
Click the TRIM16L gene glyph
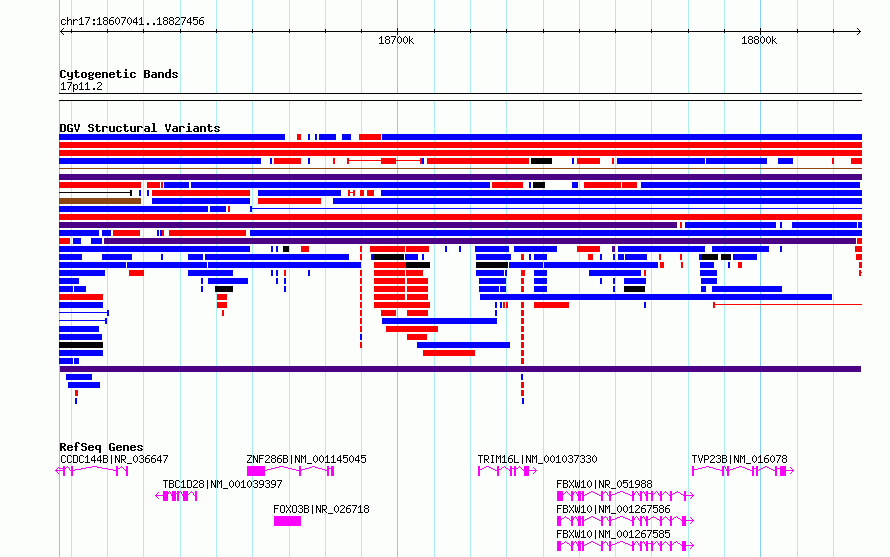click(x=507, y=471)
